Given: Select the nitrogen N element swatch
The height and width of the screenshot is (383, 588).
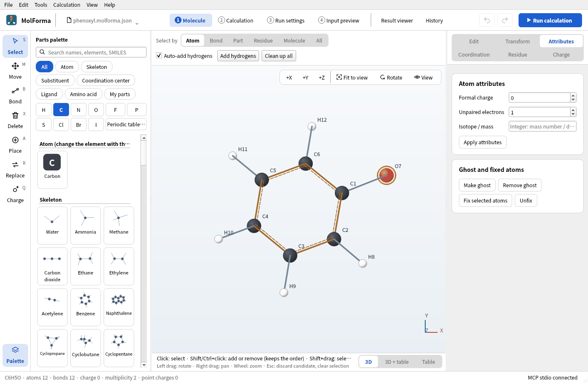Looking at the screenshot, I should (78, 110).
